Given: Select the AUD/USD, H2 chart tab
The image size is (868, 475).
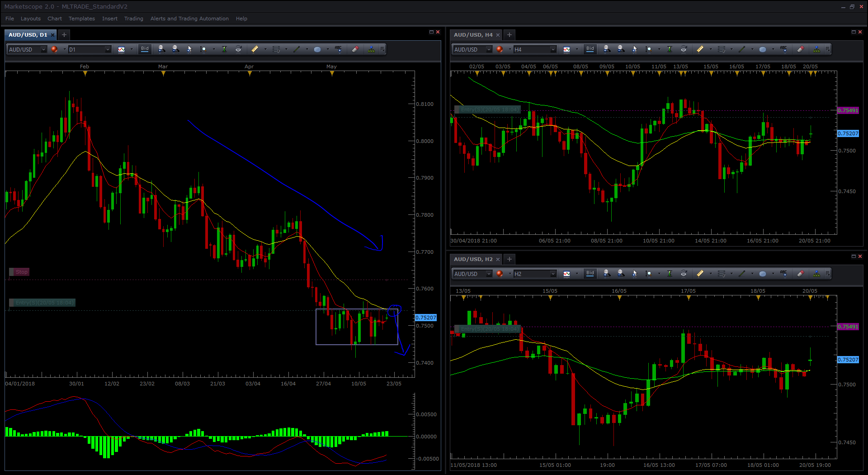Looking at the screenshot, I should [x=473, y=259].
